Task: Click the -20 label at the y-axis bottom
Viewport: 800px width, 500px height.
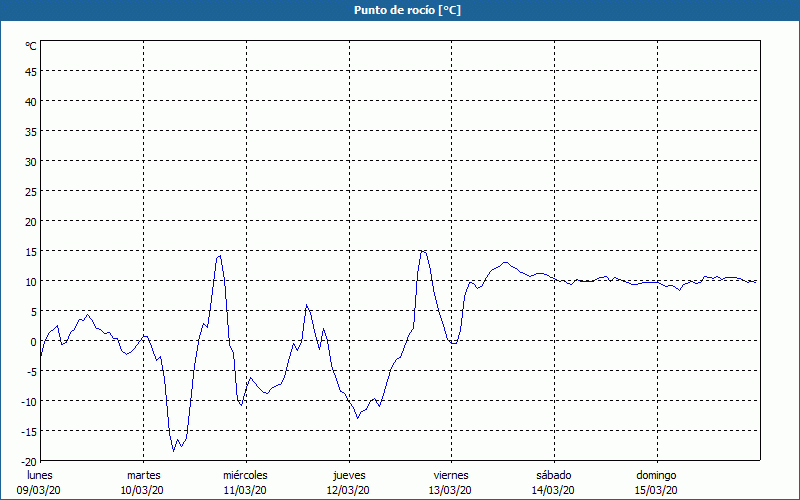Action: point(28,461)
